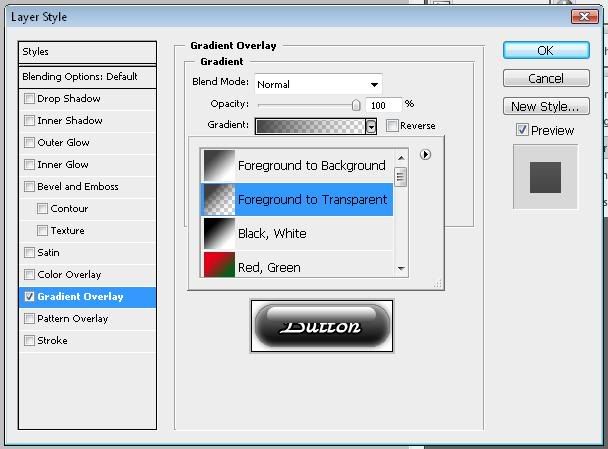
Task: Click the OK button
Action: coord(545,50)
